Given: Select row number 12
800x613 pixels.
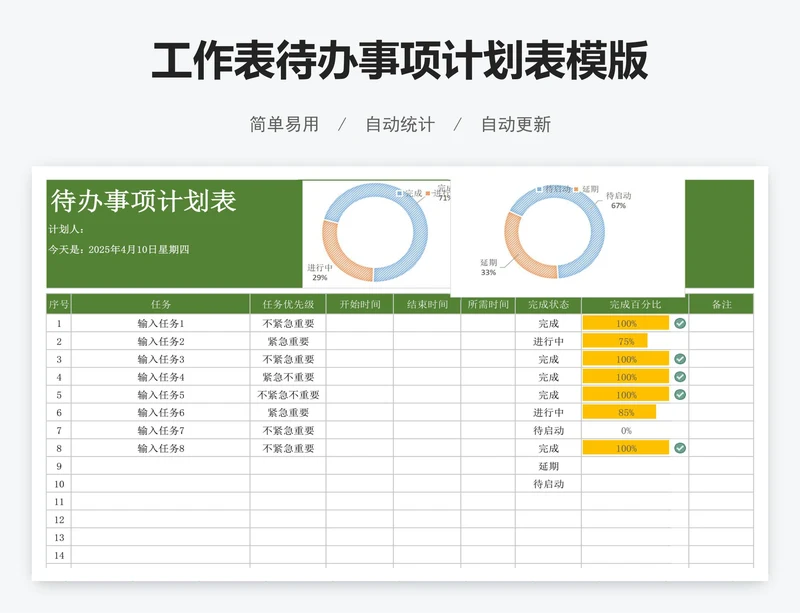Looking at the screenshot, I should coord(59,520).
